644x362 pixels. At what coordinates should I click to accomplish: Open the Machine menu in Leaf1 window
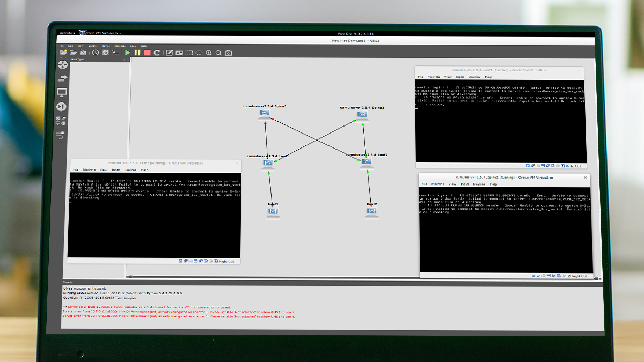coord(434,77)
